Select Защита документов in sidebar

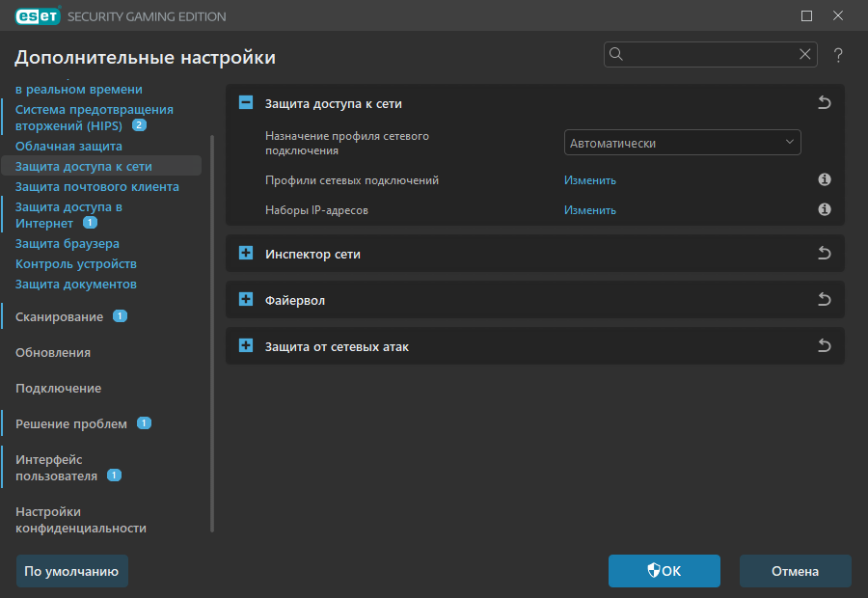click(x=76, y=284)
